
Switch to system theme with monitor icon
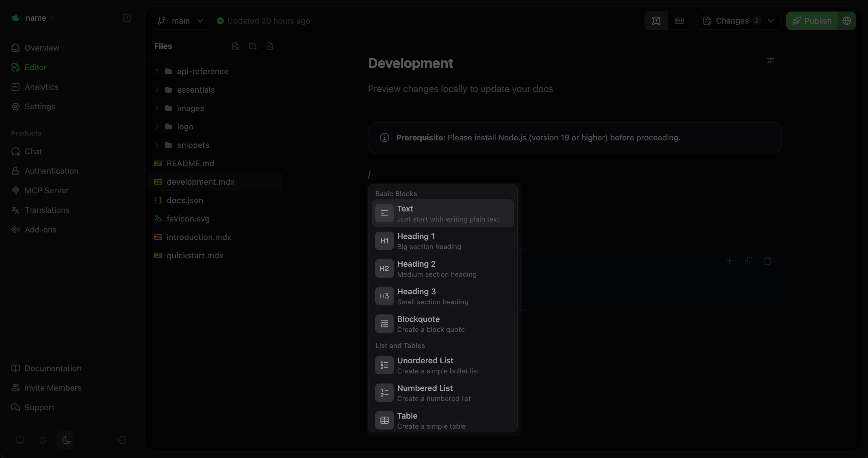pyautogui.click(x=20, y=440)
